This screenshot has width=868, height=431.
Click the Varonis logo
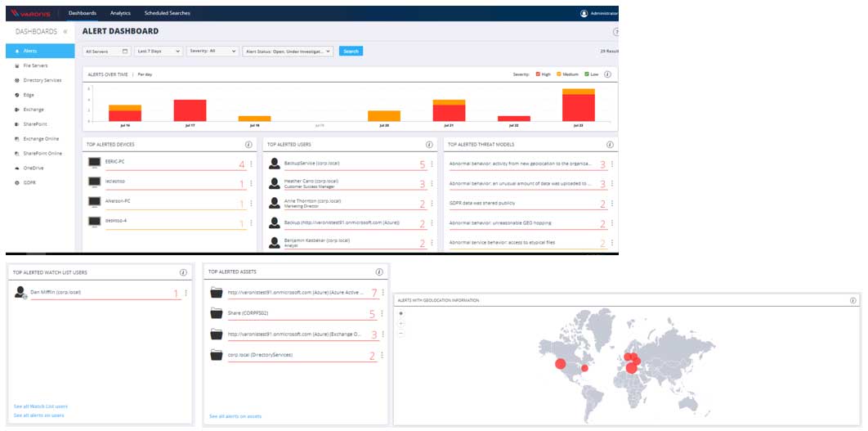pyautogui.click(x=30, y=13)
